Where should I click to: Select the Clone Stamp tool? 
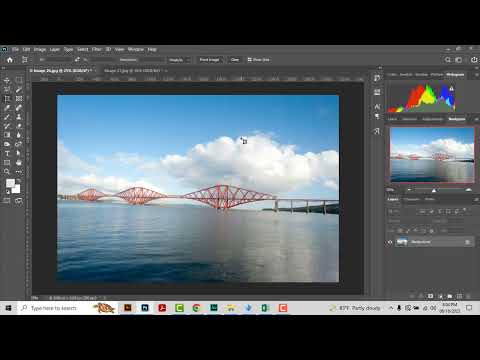(x=19, y=117)
